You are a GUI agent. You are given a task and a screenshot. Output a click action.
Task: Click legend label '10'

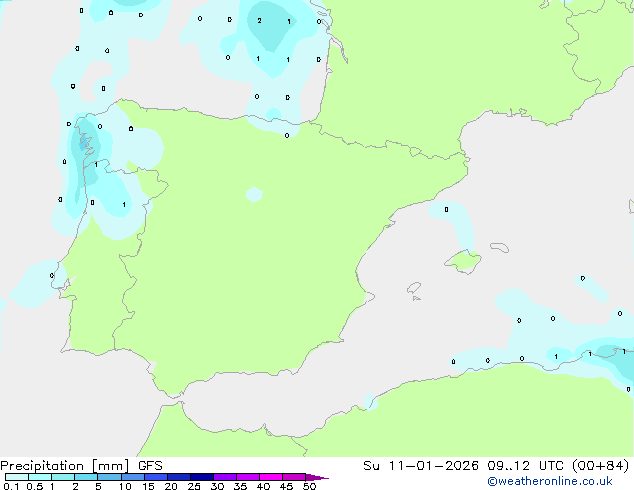click(x=125, y=486)
